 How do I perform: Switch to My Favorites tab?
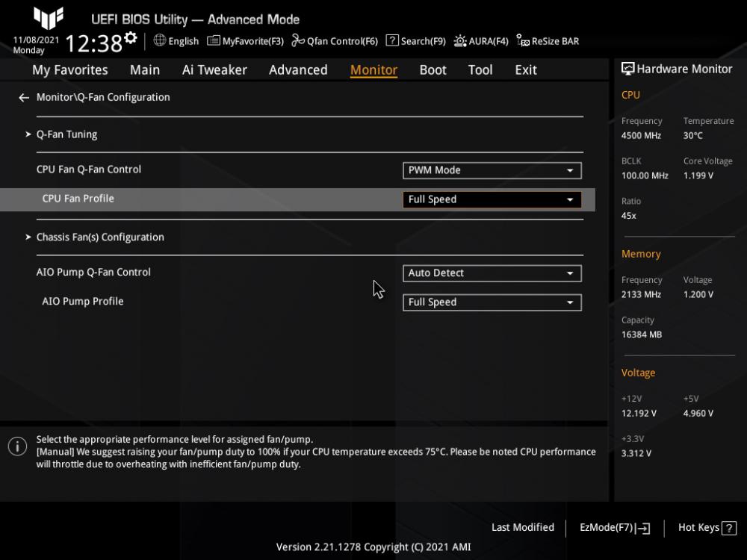coord(70,70)
